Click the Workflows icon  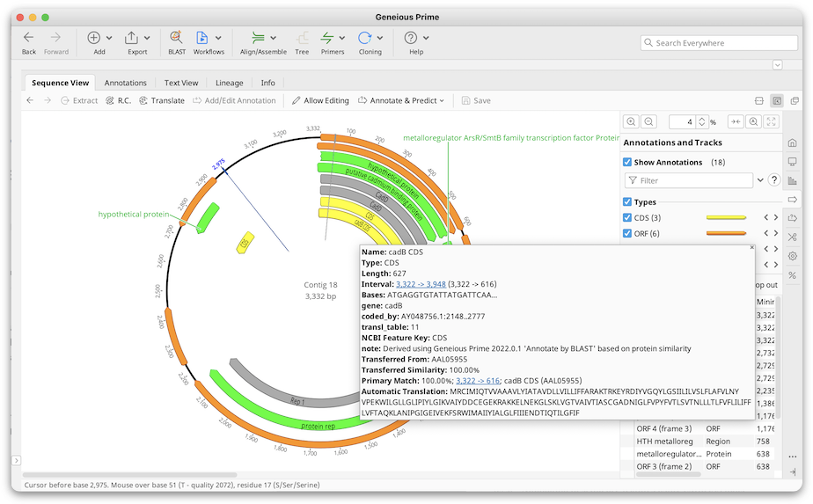coord(201,37)
